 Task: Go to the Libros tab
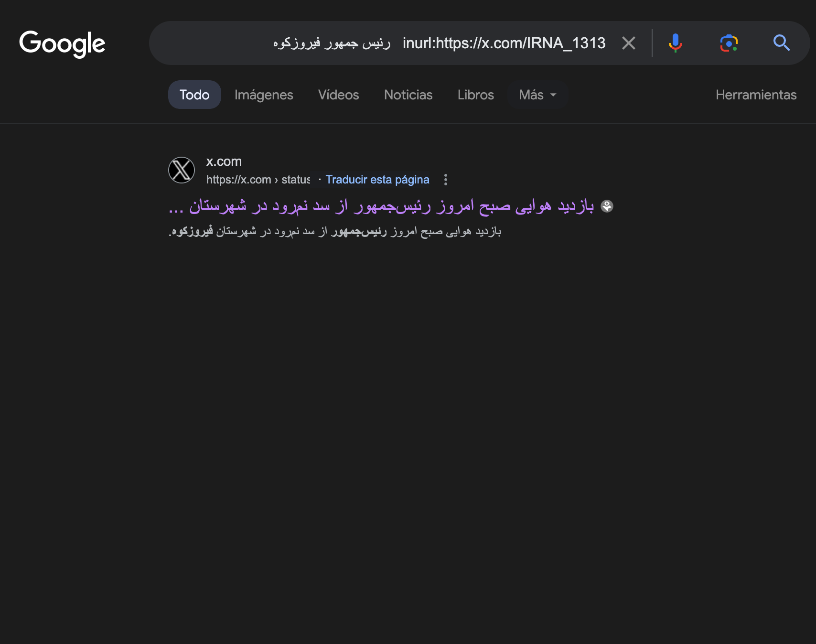click(475, 95)
